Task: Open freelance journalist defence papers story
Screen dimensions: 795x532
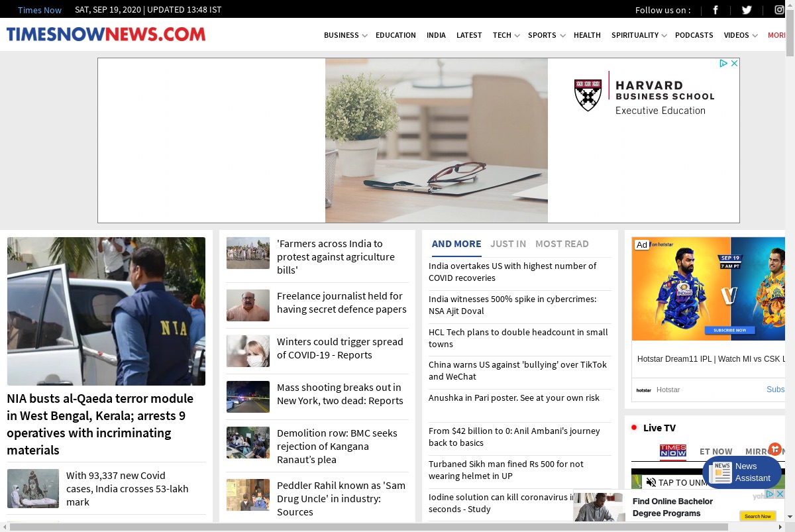Action: pos(342,302)
